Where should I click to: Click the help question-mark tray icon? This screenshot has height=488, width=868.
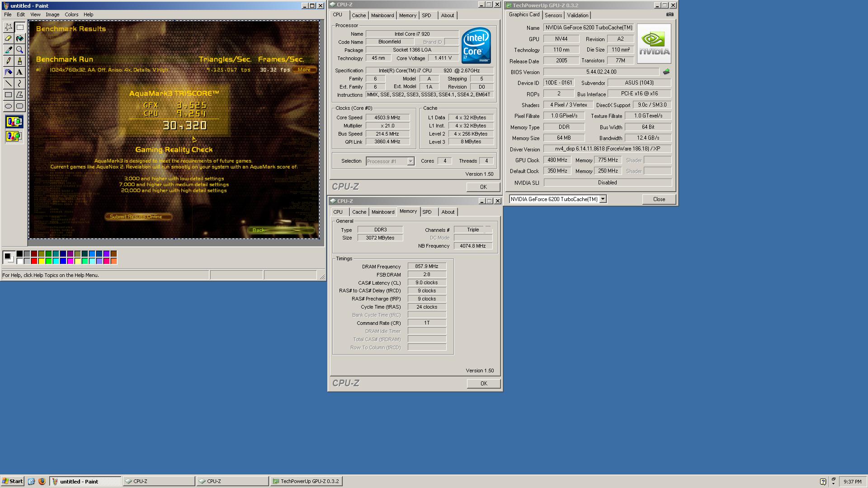pyautogui.click(x=823, y=481)
